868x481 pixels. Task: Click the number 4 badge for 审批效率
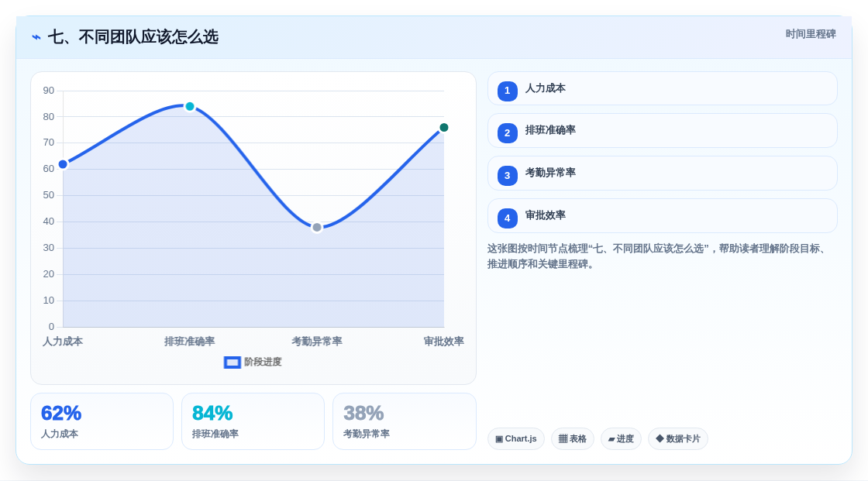click(x=507, y=218)
